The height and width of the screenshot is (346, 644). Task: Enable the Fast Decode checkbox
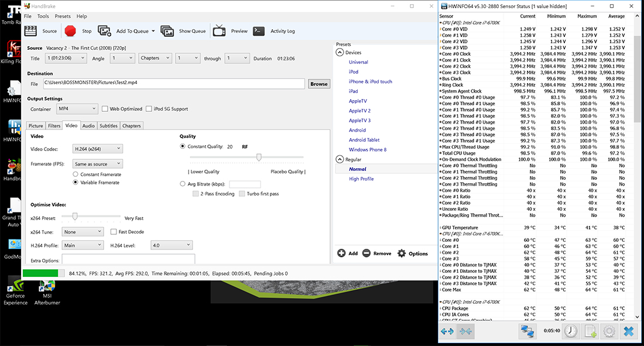pos(114,232)
